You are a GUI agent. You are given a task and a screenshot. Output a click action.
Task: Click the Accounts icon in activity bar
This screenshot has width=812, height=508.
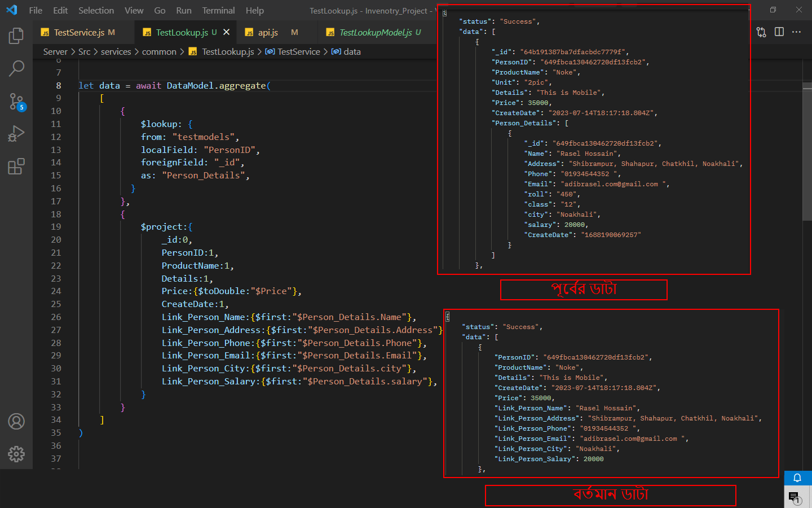point(16,421)
